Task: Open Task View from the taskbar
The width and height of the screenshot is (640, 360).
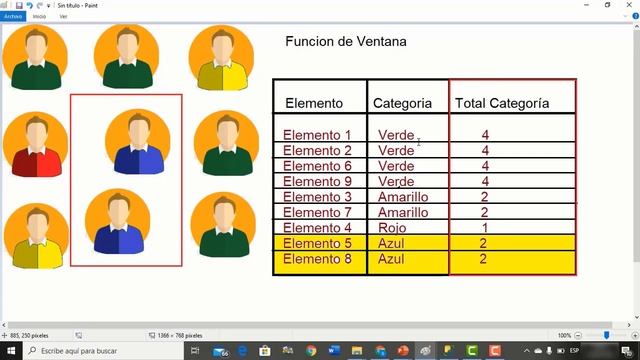Action: (195, 351)
